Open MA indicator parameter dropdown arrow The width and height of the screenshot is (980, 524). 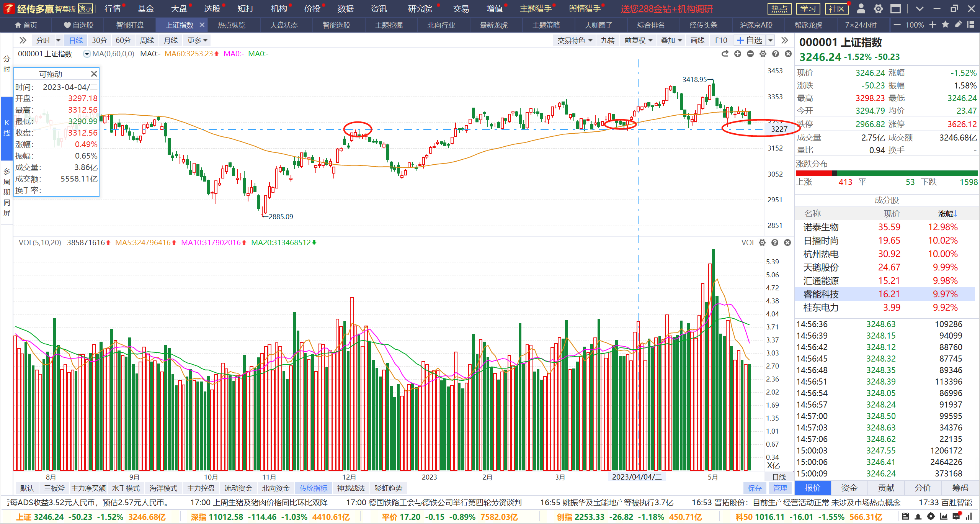click(x=87, y=54)
